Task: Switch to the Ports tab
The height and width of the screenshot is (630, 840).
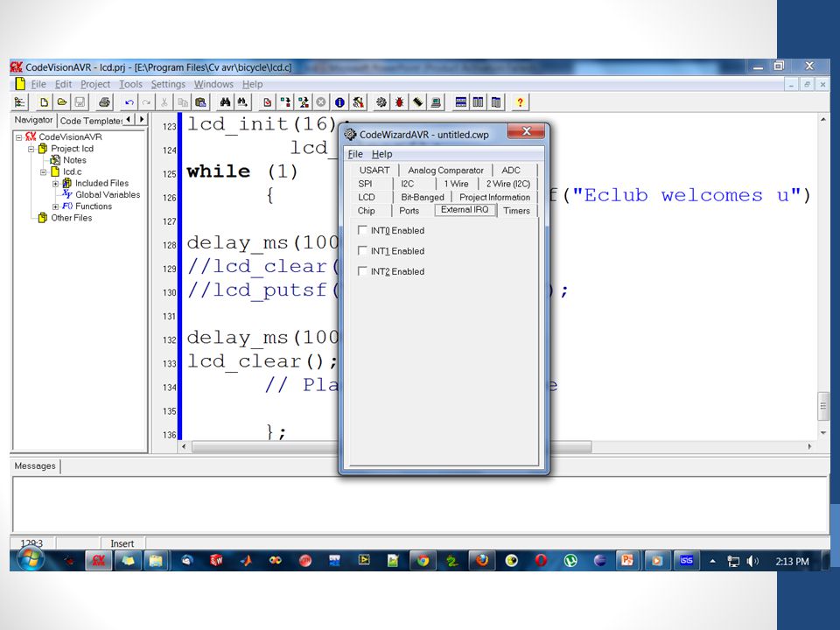Action: [409, 211]
